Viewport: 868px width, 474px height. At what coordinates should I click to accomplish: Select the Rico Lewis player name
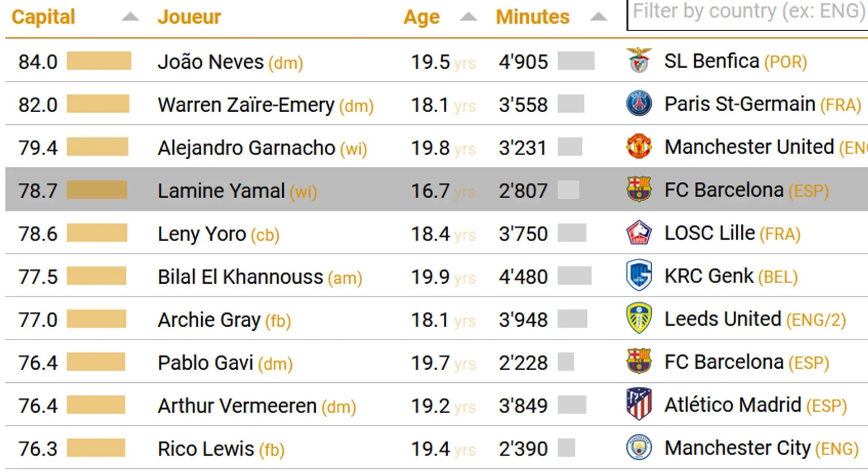pyautogui.click(x=206, y=449)
